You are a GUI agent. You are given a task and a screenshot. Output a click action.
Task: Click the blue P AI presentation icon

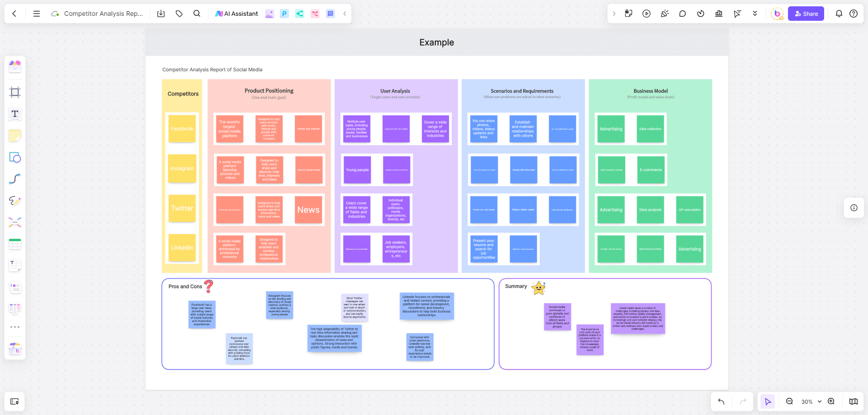[284, 14]
